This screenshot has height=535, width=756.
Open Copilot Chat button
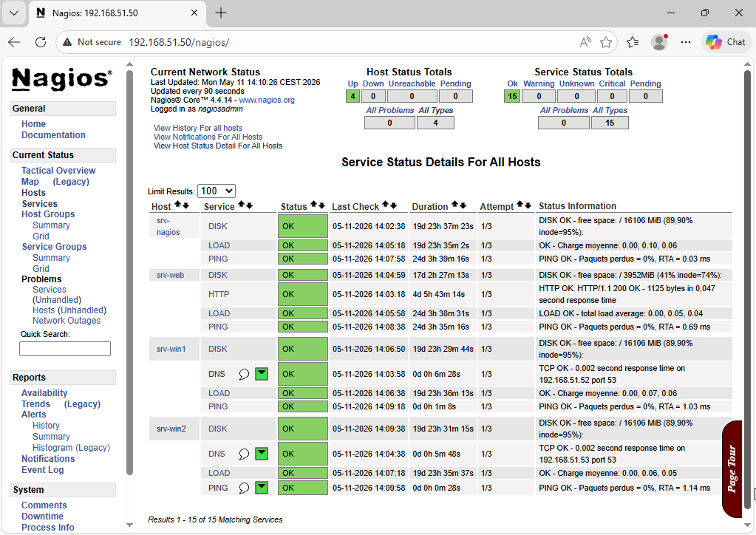pos(726,42)
